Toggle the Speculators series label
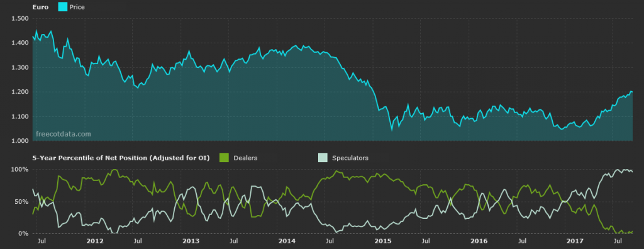 click(350, 158)
